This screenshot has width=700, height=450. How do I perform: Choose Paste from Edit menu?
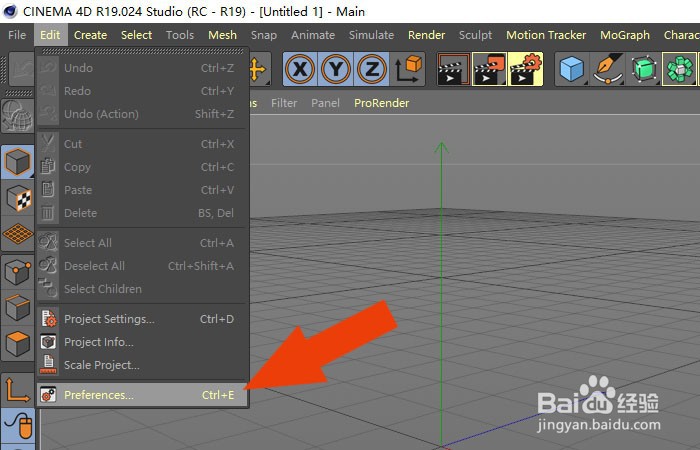point(142,190)
